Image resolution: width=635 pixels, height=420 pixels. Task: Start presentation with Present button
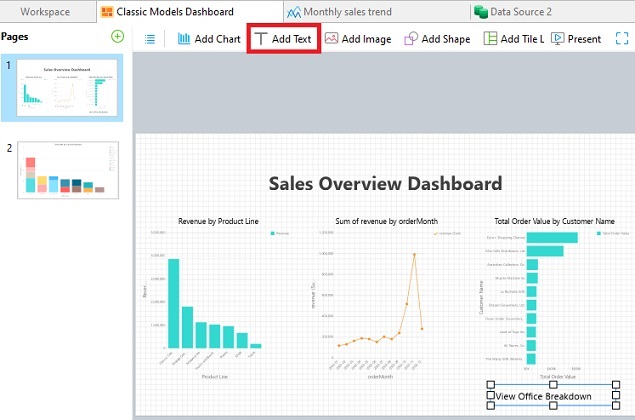[x=575, y=39]
